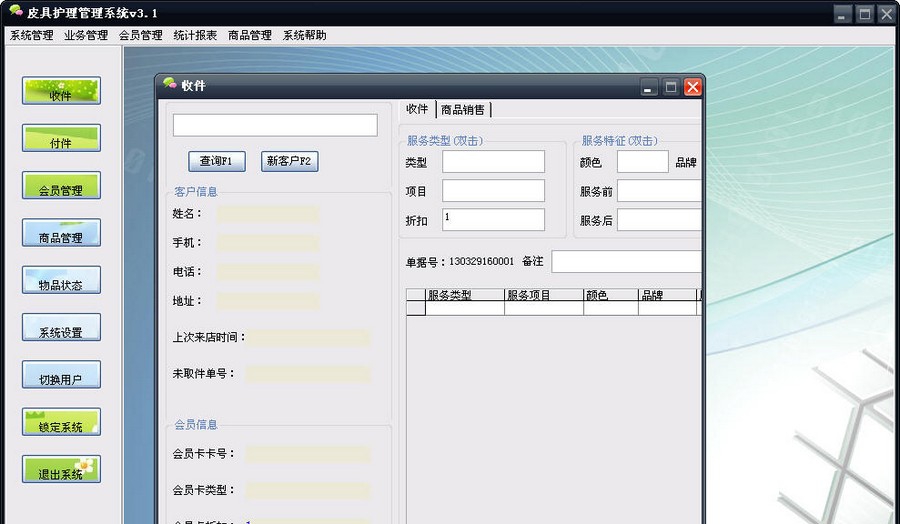Select the 退出系统 sidebar button
Screen dimensions: 900x524
coord(61,469)
